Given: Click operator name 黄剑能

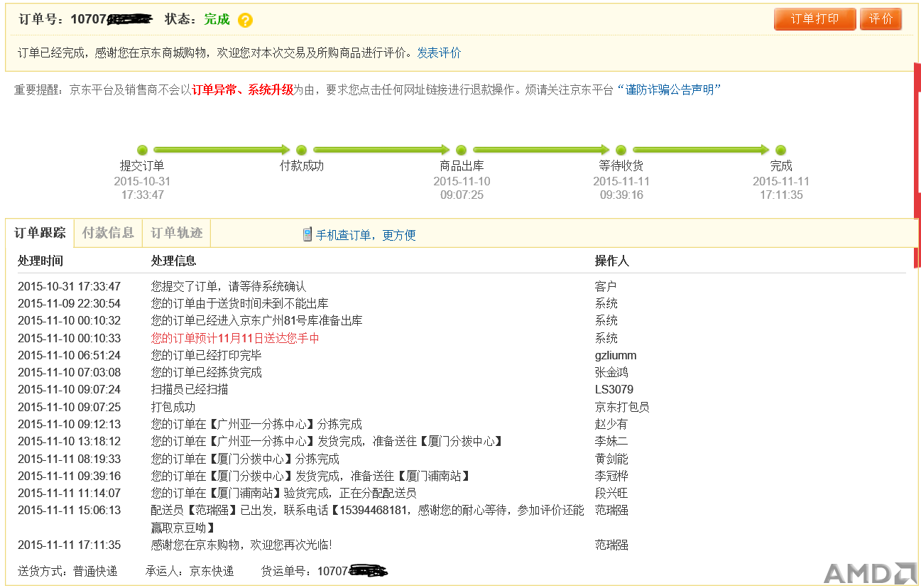Looking at the screenshot, I should pyautogui.click(x=611, y=459).
